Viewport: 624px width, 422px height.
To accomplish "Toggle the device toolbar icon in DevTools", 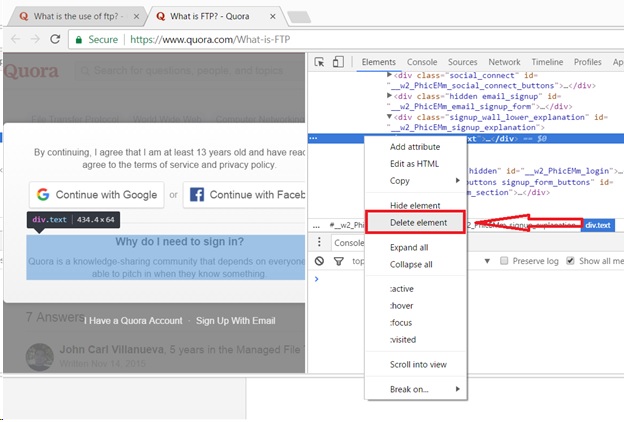I will coord(338,62).
